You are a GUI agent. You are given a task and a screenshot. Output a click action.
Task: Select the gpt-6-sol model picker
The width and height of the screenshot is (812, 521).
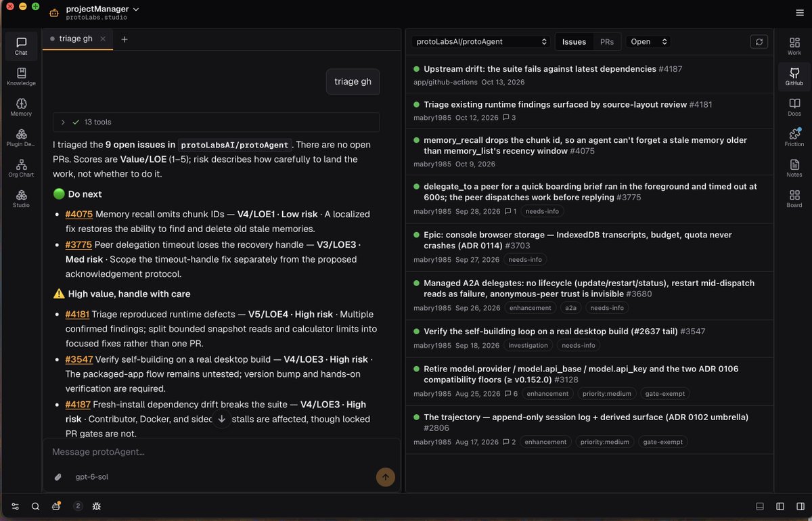91,477
